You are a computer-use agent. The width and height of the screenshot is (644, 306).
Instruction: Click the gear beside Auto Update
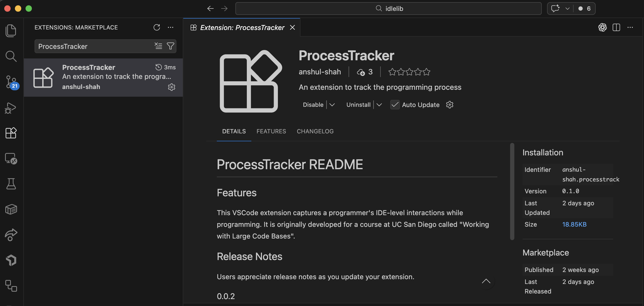450,105
